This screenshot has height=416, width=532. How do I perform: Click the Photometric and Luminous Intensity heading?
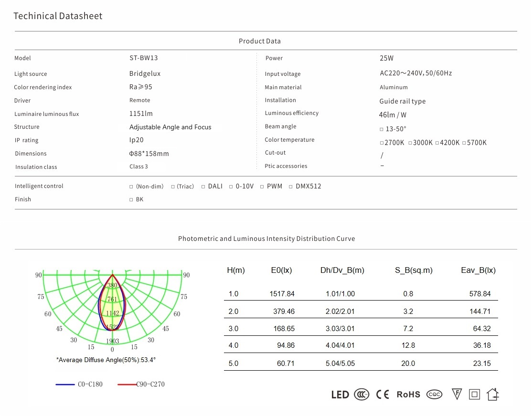coord(266,239)
